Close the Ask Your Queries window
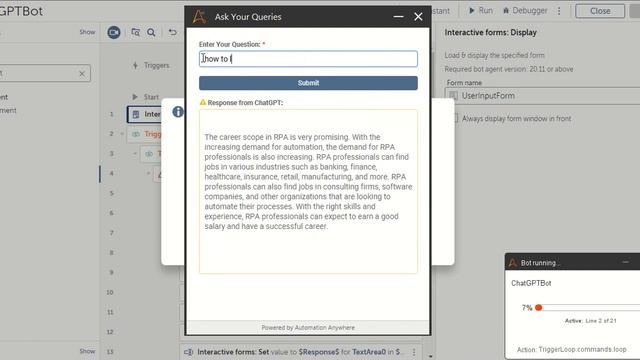 tap(418, 17)
